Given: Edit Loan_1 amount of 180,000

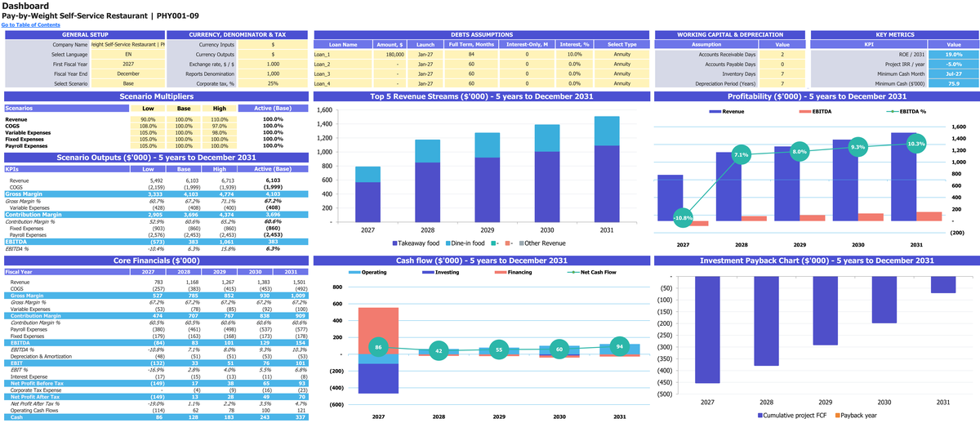Looking at the screenshot, I should pyautogui.click(x=390, y=54).
